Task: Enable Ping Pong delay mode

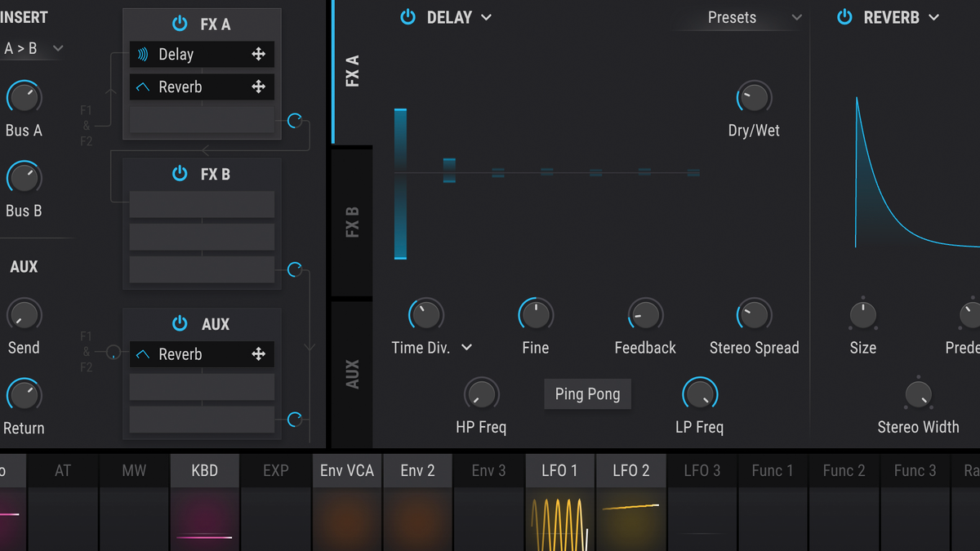Action: point(587,393)
